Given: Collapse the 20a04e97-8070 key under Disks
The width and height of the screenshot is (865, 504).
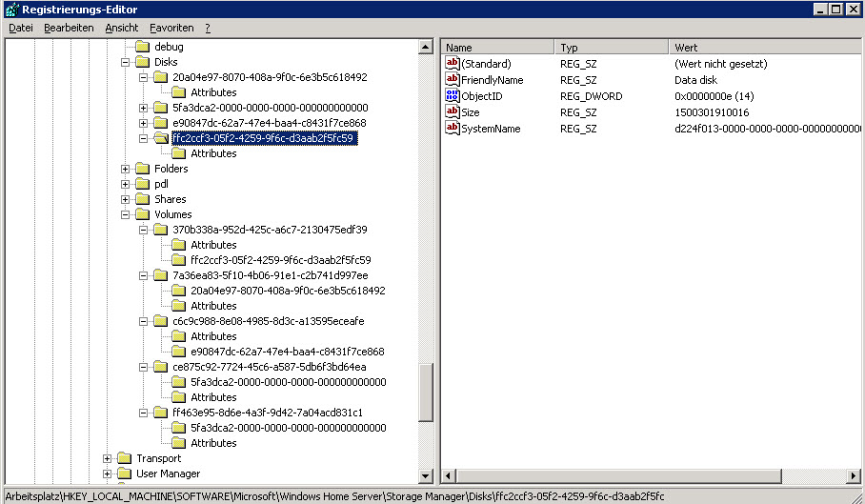Looking at the screenshot, I should [144, 78].
